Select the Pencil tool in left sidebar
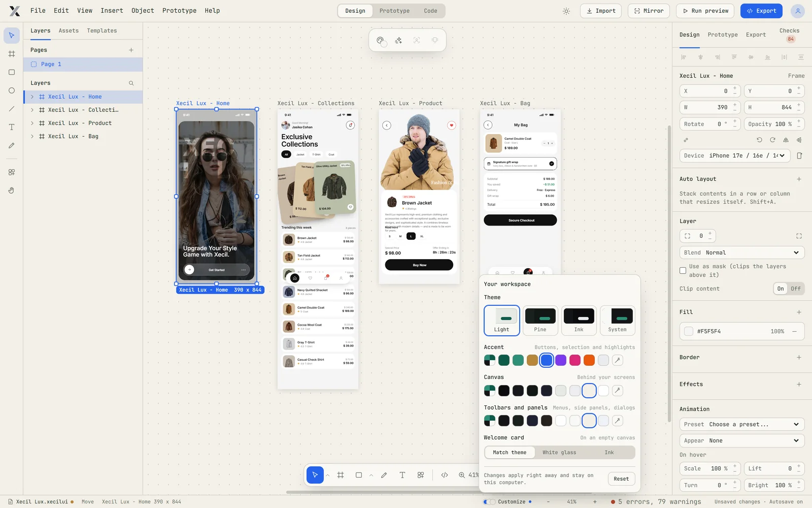812x508 pixels. pyautogui.click(x=12, y=145)
